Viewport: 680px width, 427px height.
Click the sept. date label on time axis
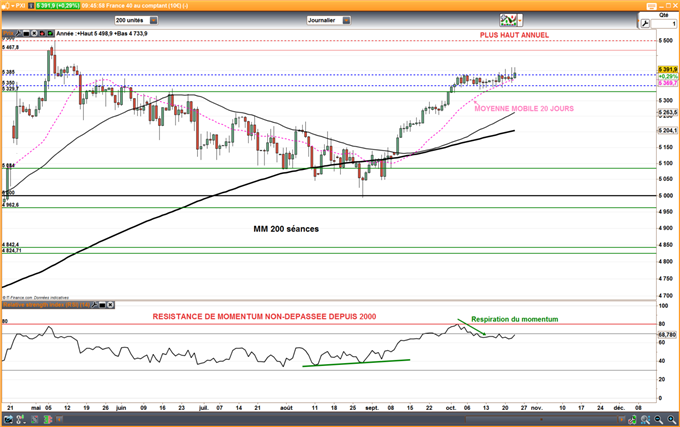372,408
